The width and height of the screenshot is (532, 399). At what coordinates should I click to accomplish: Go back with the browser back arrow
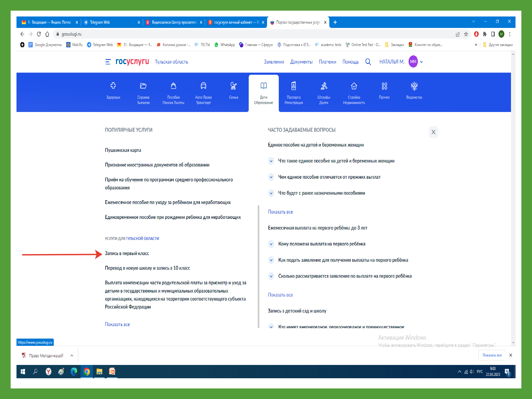pyautogui.click(x=22, y=34)
